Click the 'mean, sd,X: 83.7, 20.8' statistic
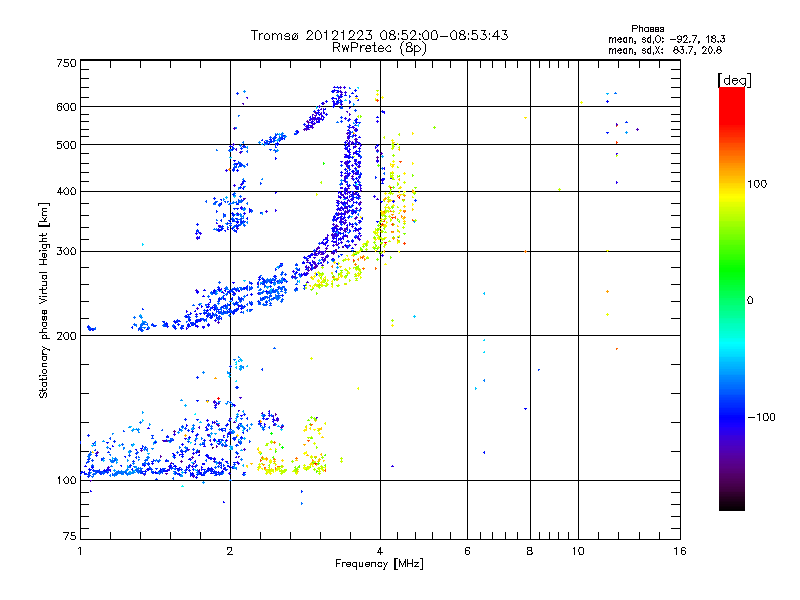 click(665, 50)
